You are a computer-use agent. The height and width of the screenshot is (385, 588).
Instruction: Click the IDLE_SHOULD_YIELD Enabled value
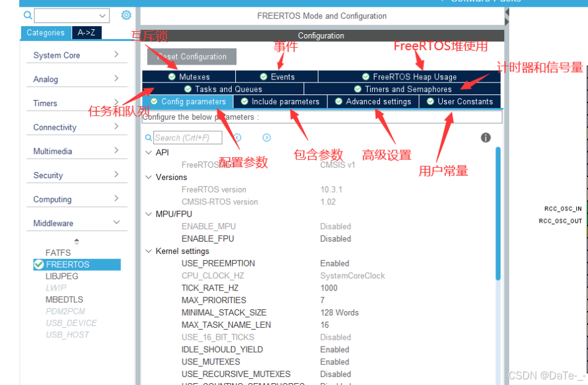(x=335, y=350)
